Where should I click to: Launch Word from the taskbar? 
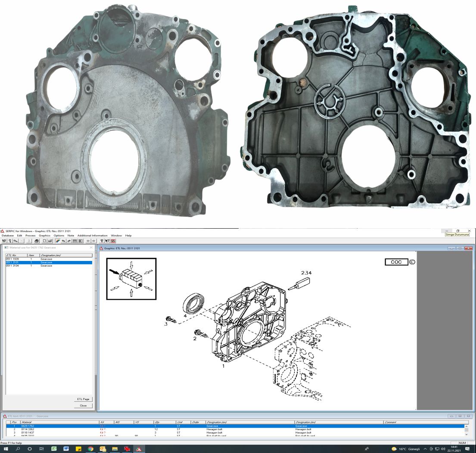coord(66,449)
